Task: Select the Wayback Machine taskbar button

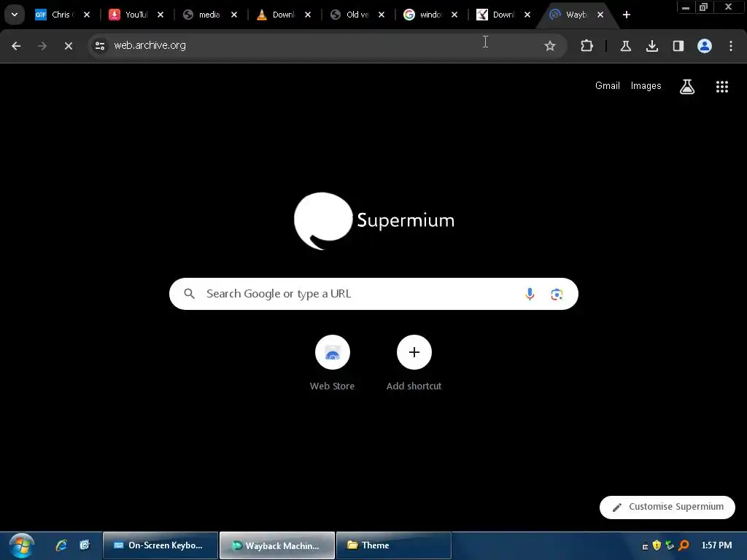Action: tap(276, 545)
